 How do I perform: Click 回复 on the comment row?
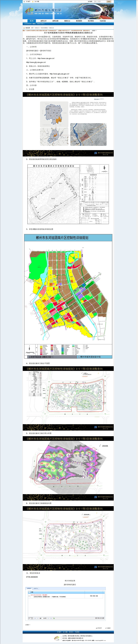click(x=94, y=596)
